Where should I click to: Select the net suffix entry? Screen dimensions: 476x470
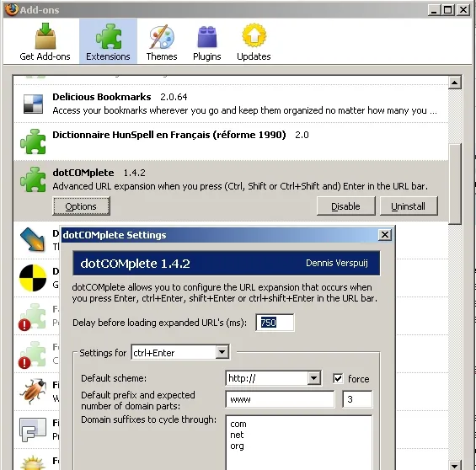point(237,435)
